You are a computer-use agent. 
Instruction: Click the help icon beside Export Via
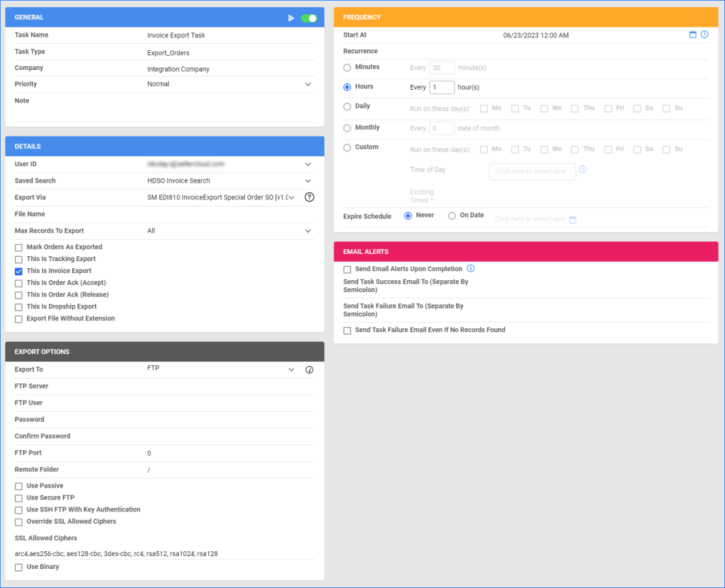(309, 197)
